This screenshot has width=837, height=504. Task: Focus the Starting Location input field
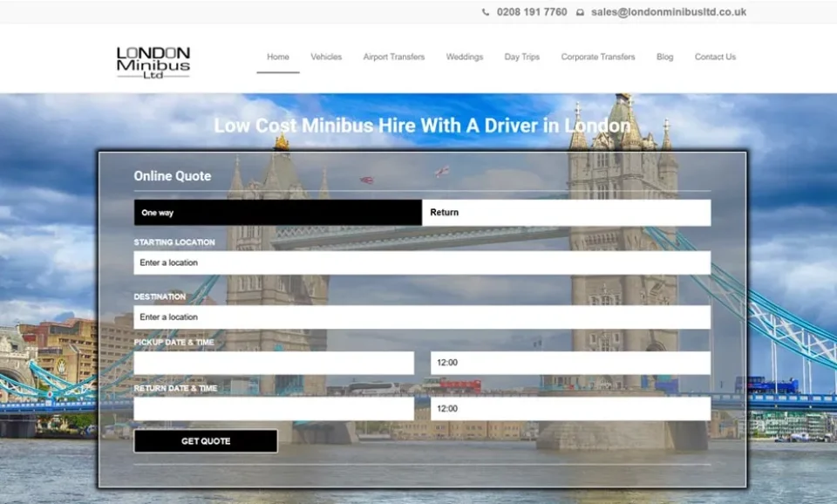point(422,262)
